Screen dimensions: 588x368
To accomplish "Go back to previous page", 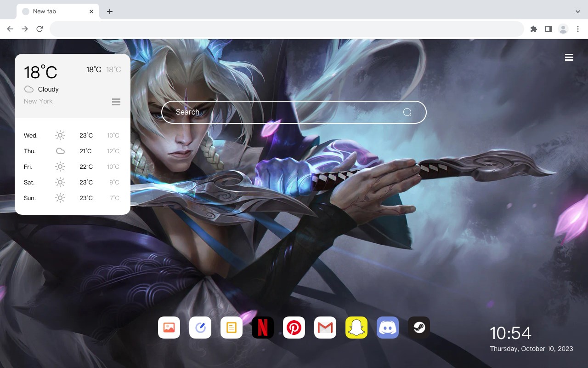I will click(x=10, y=29).
